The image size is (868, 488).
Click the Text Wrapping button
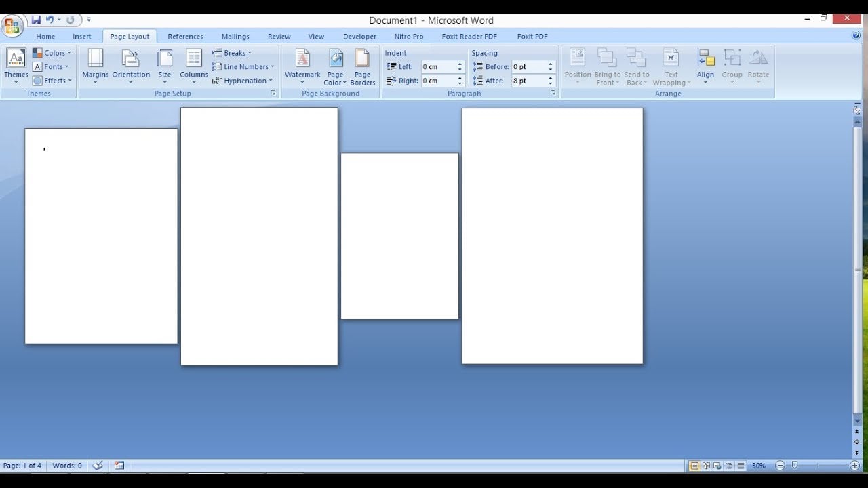coord(671,66)
